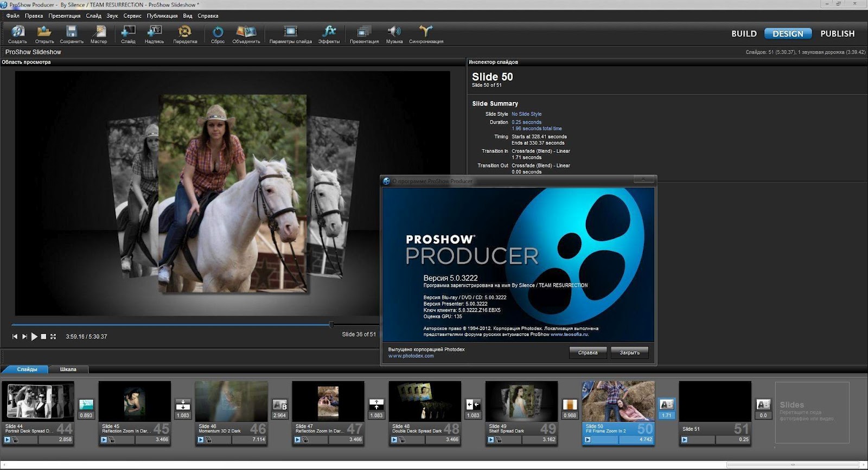Screen dimensions: 868x470
Task: Switch to PUBLISH workspace
Action: (x=837, y=34)
